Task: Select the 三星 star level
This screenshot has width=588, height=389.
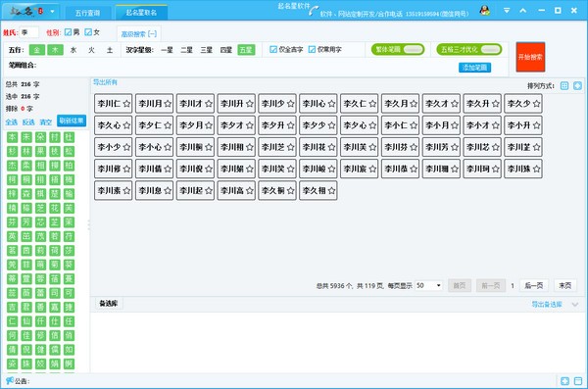Action: click(206, 50)
